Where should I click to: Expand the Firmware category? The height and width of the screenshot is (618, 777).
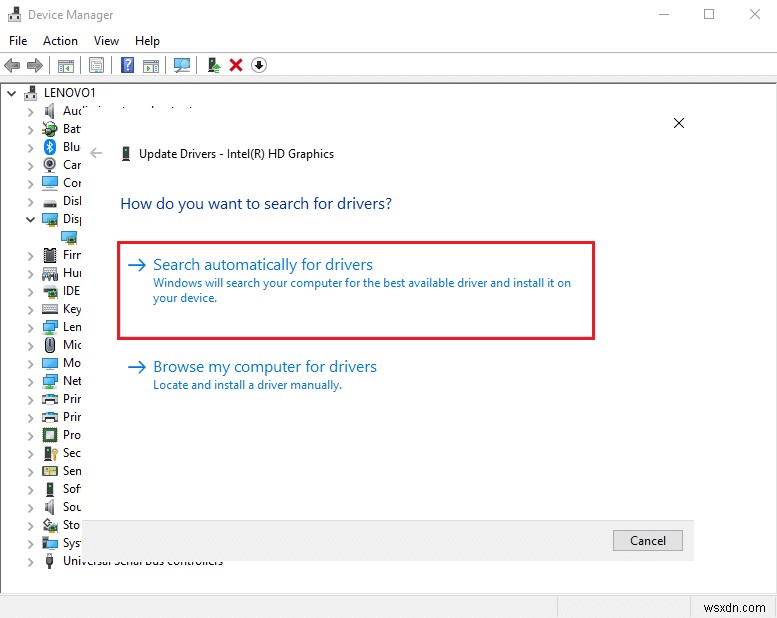31,256
